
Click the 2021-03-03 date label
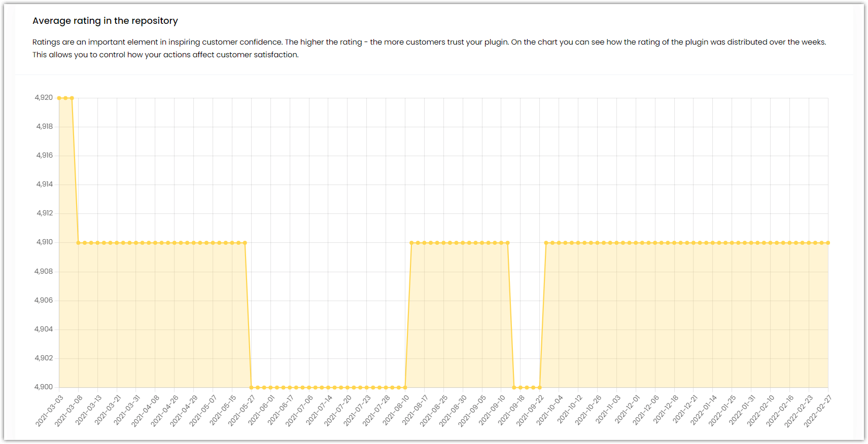pos(49,411)
